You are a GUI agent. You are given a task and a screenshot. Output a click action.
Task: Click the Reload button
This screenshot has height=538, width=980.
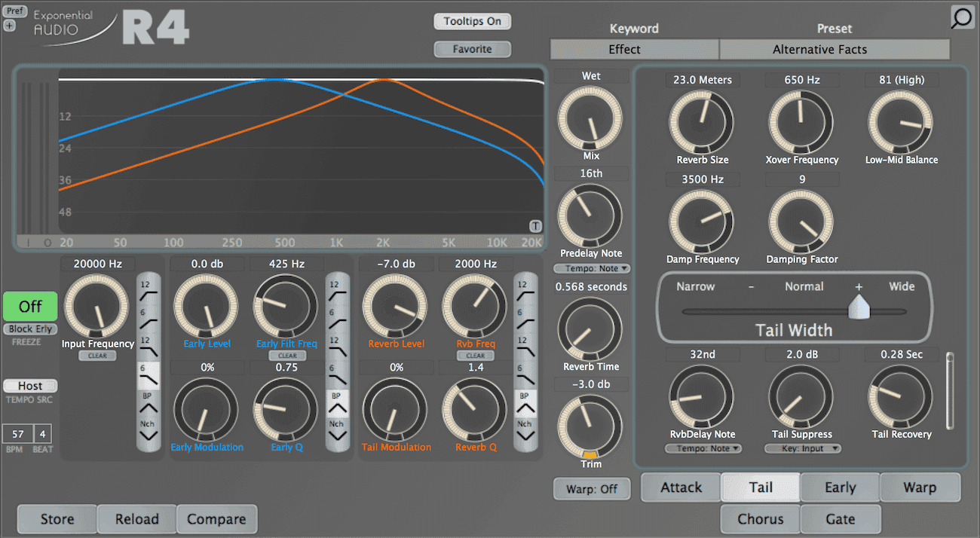coord(137,519)
